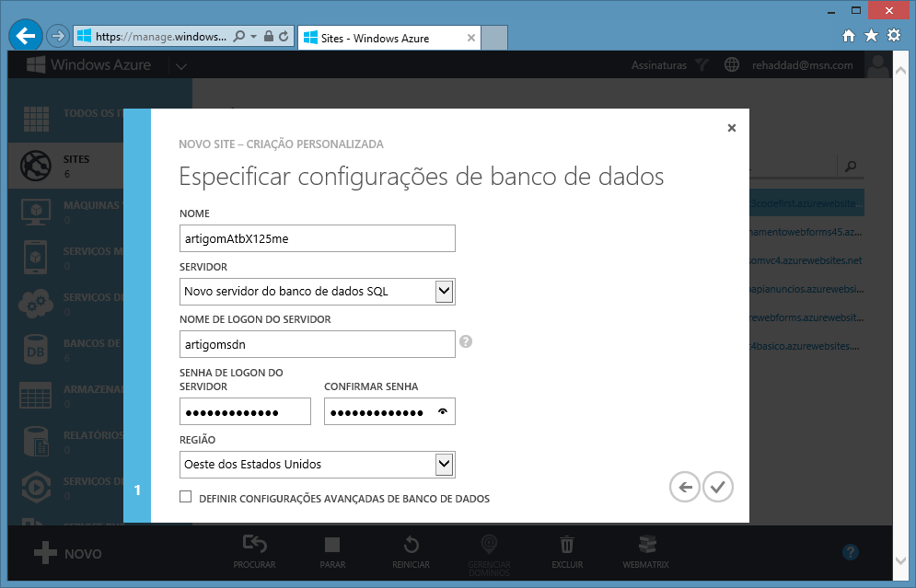Click the Novo button in bottom bar
This screenshot has height=588, width=916.
click(68, 553)
